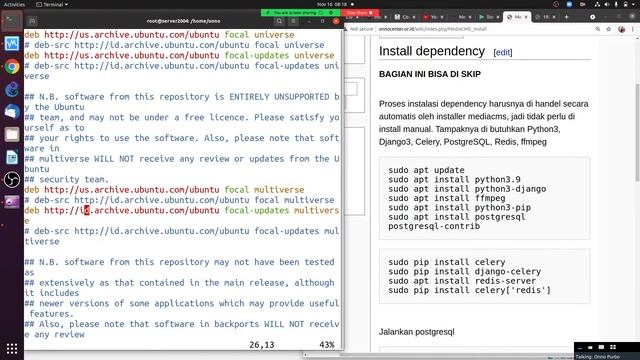Click the browser zoom magnifier icon

pos(598,29)
